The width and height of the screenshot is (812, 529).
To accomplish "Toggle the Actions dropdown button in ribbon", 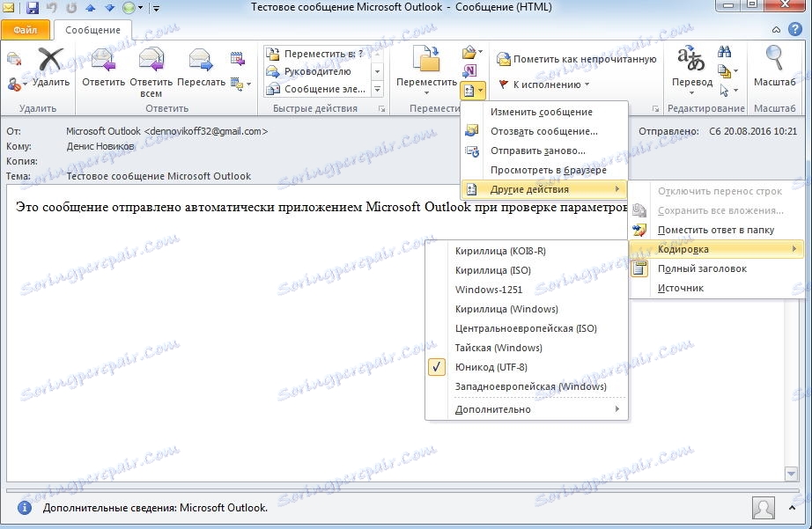I will tap(472, 91).
